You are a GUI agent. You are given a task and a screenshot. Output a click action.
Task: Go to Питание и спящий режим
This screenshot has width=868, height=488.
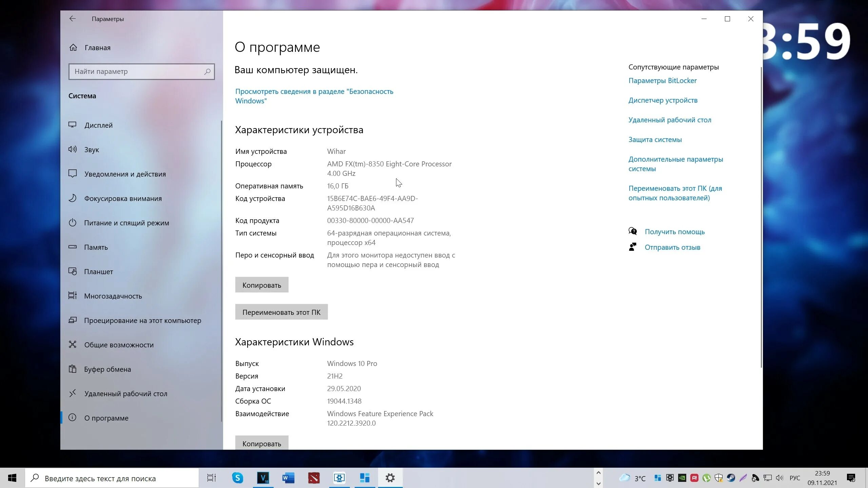(126, 223)
